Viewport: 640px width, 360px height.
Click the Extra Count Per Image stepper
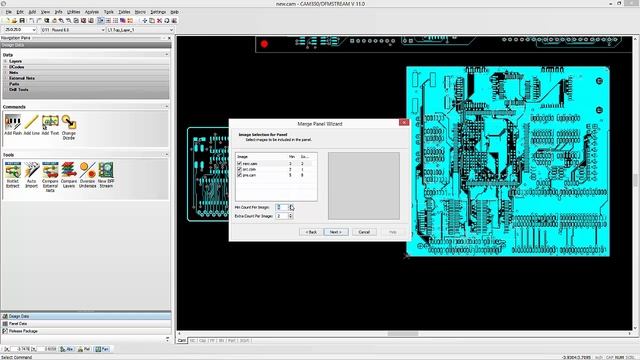tap(291, 216)
